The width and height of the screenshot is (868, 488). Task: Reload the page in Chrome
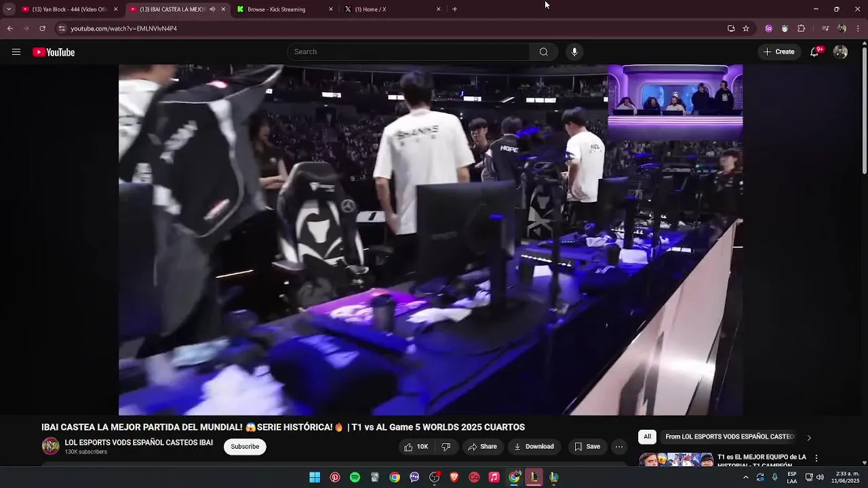[42, 28]
